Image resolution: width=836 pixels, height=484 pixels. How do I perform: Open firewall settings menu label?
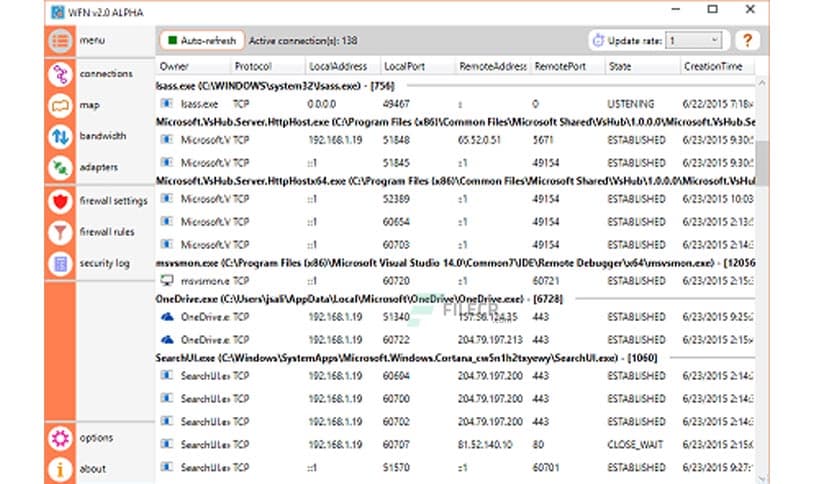(114, 201)
